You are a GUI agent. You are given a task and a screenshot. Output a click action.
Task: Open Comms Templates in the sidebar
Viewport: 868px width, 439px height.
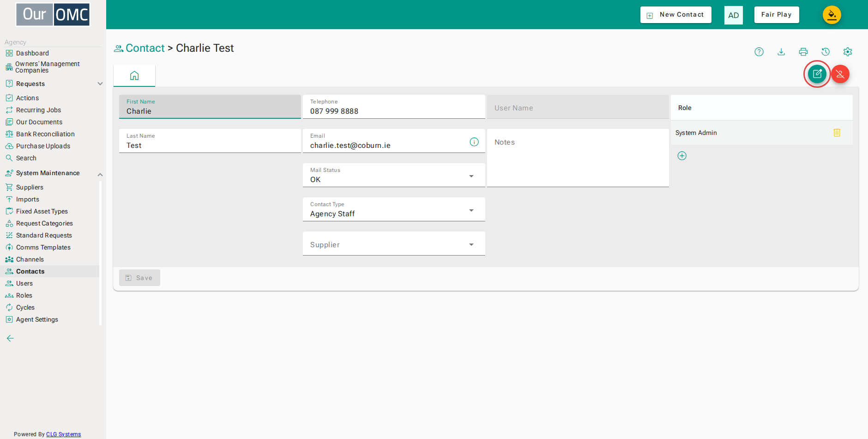coord(43,247)
